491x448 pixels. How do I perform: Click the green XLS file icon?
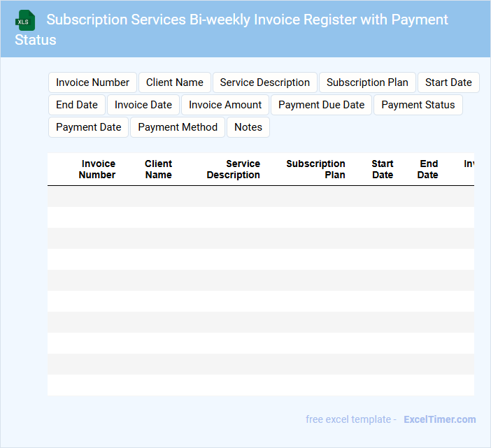pyautogui.click(x=26, y=20)
